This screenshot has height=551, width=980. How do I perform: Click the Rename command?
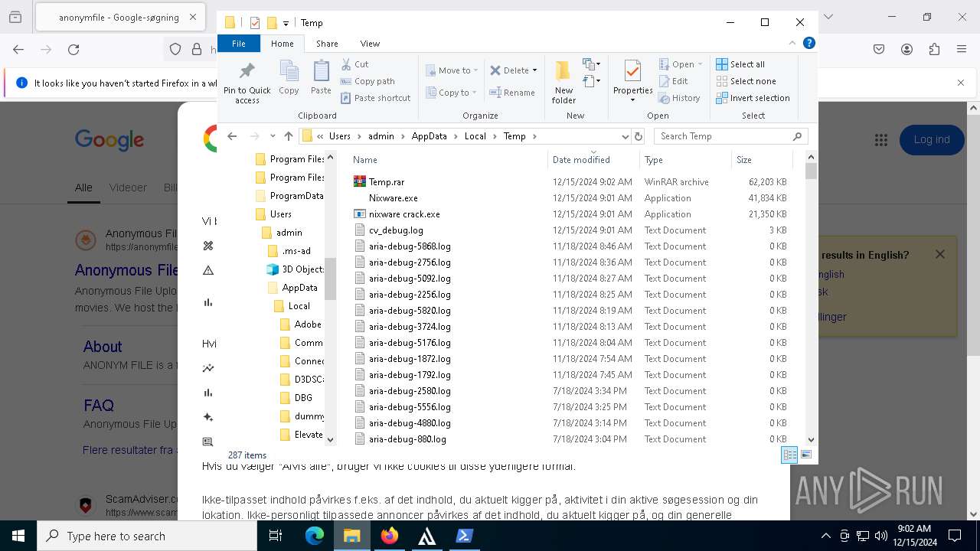513,93
